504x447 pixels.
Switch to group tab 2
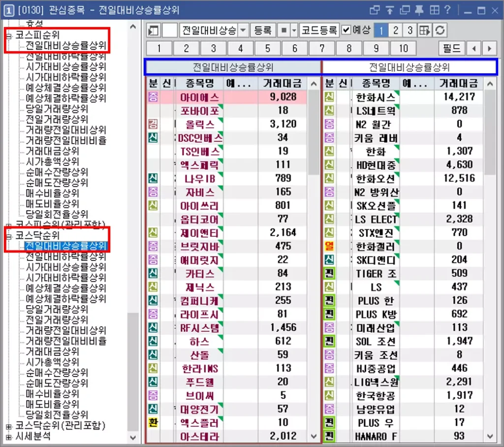[x=187, y=49]
